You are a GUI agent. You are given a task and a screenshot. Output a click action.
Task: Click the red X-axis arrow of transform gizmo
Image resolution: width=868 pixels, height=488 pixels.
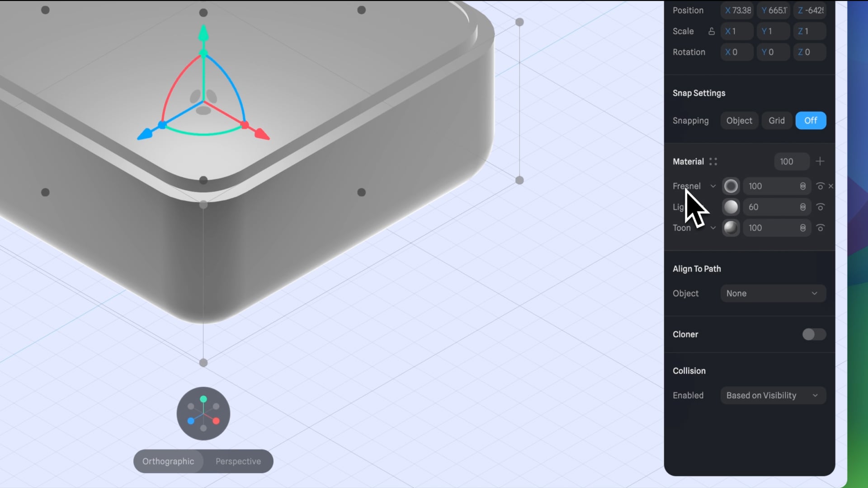pos(263,134)
